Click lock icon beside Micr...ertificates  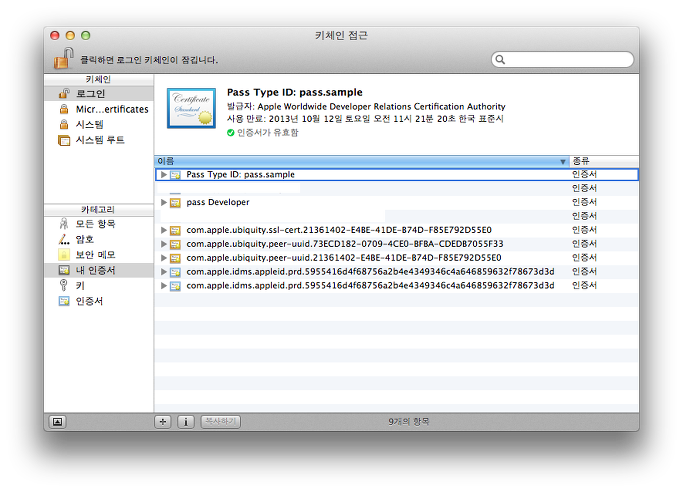tap(64, 109)
